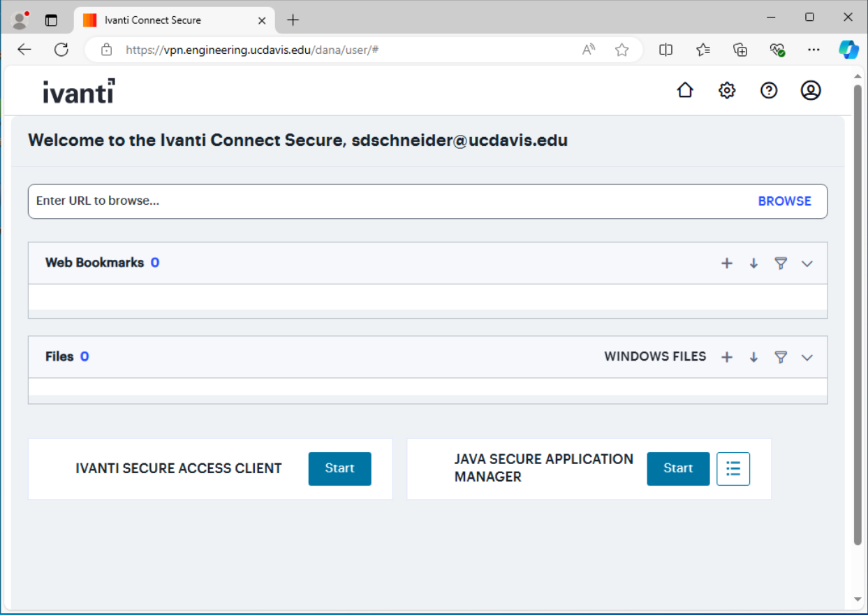Open Java Secure Application Manager details list icon
Viewport: 868px width, 615px height.
733,469
